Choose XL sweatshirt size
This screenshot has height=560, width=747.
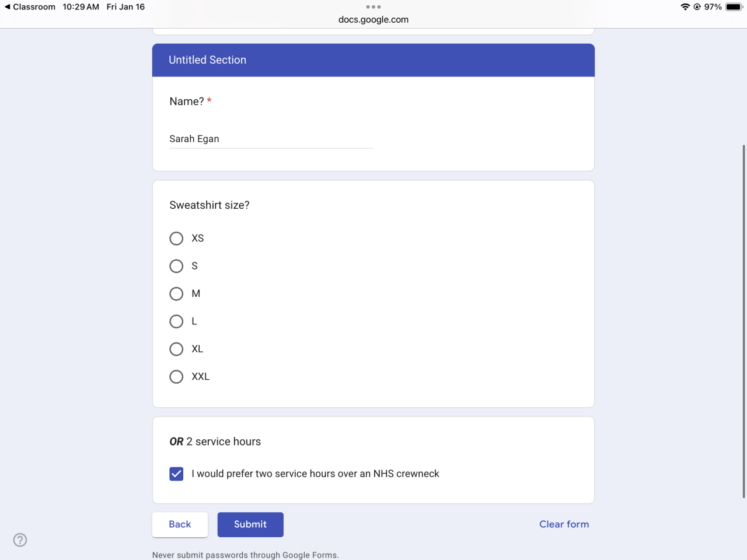(176, 349)
